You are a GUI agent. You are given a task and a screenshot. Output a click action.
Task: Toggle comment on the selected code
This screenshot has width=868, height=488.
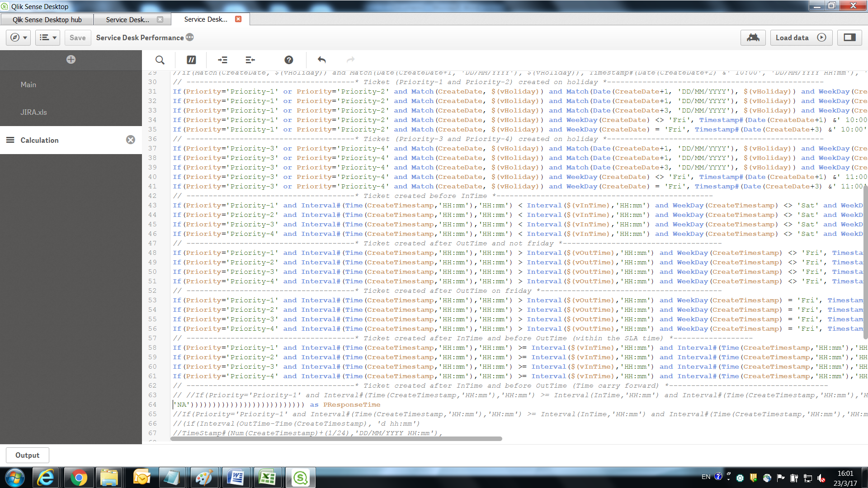click(191, 60)
